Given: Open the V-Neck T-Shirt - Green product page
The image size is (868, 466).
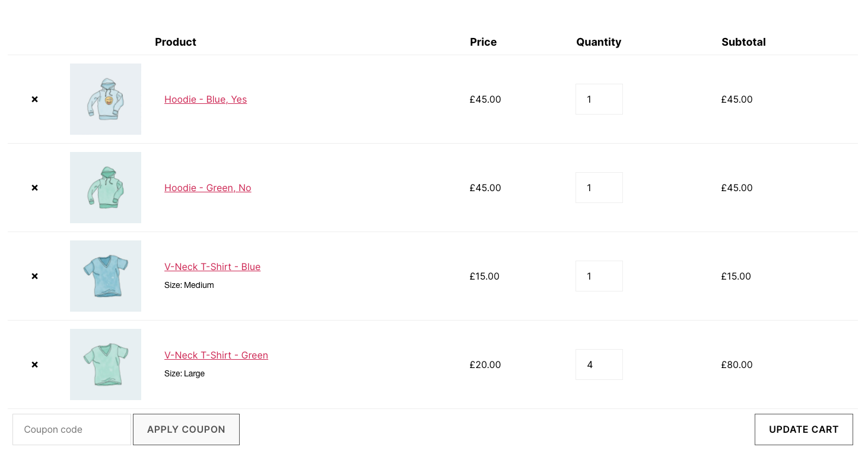Looking at the screenshot, I should [216, 355].
